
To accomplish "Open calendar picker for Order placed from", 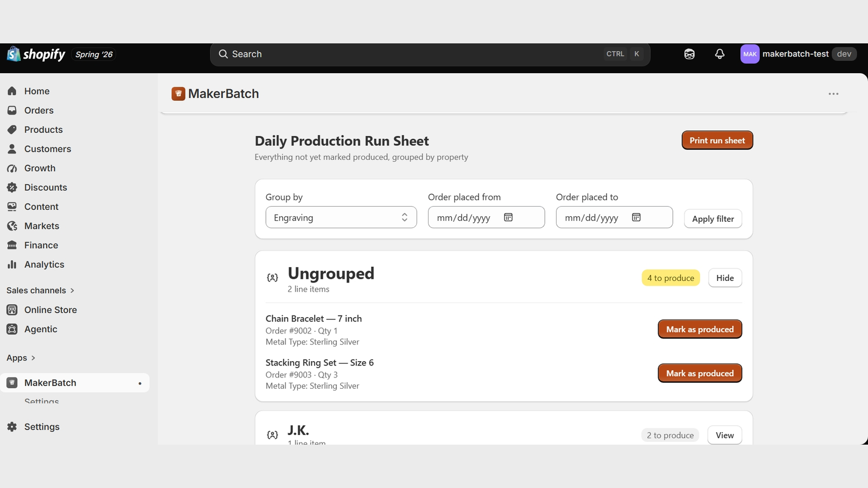I will (x=508, y=217).
